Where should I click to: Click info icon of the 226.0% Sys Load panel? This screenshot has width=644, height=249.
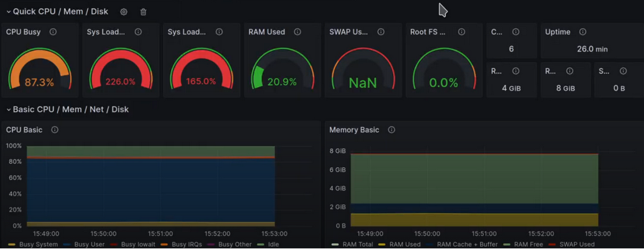139,32
